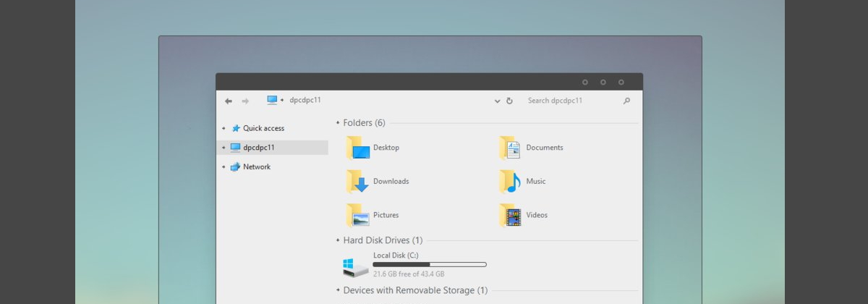Click the computer icon in address bar
This screenshot has height=304, width=868.
272,100
